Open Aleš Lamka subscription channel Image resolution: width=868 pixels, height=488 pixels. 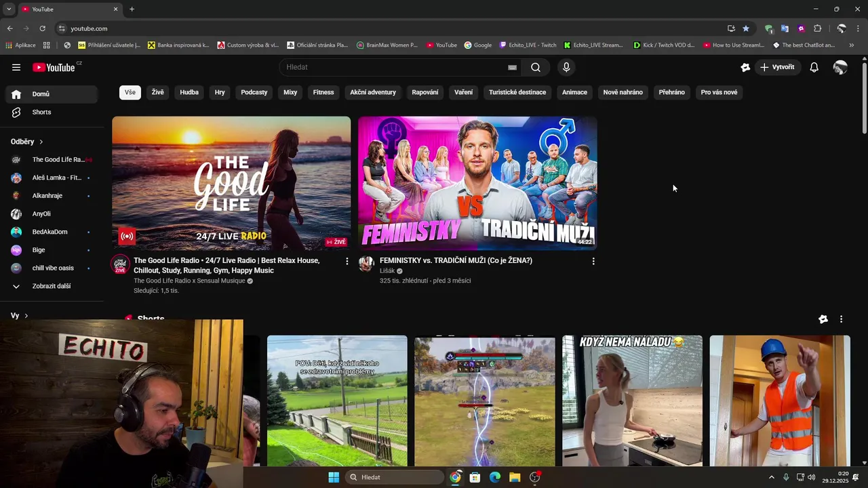click(x=52, y=178)
